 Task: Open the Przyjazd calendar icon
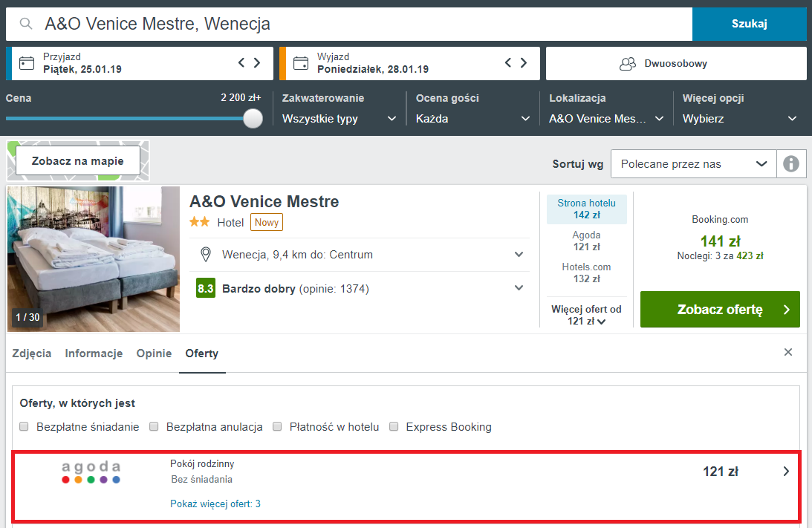coord(27,63)
